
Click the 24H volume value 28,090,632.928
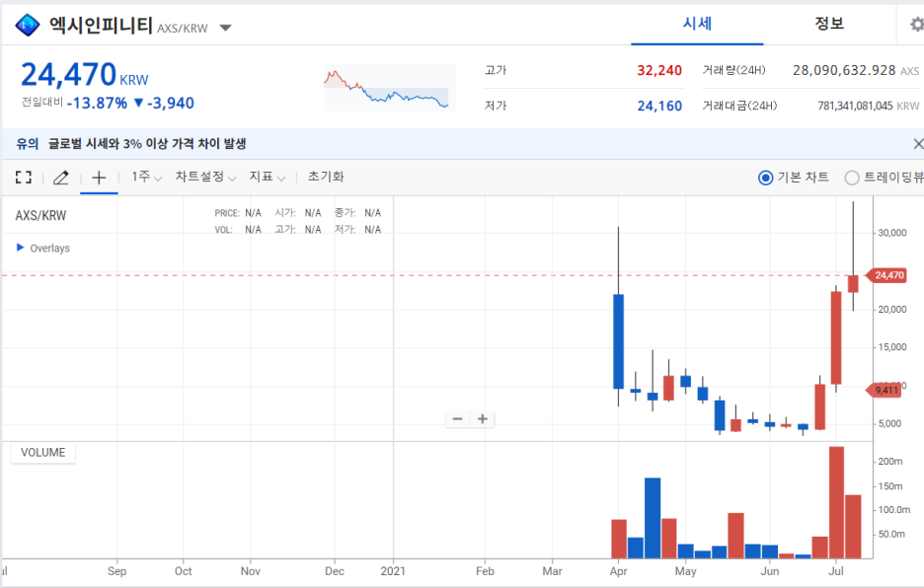tap(844, 71)
